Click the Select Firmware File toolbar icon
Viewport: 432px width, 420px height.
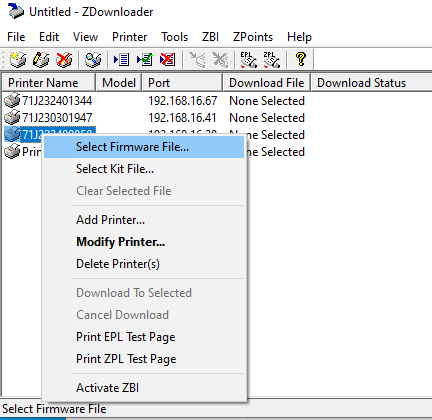pos(121,60)
